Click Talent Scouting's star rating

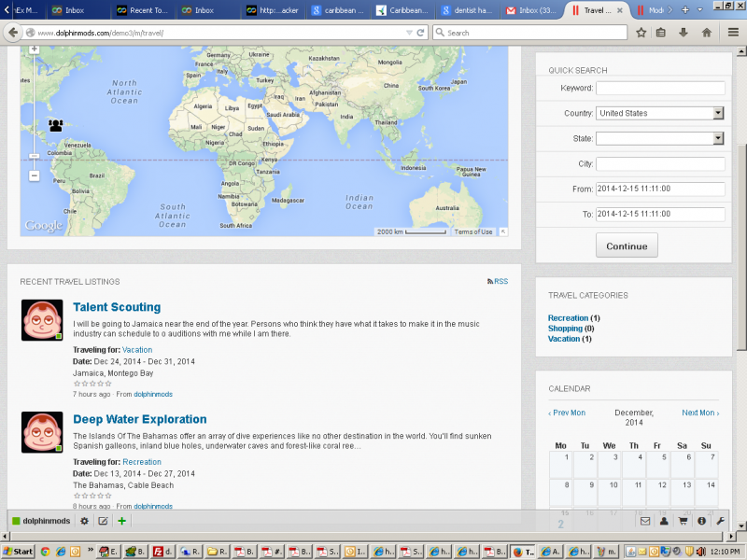point(92,383)
